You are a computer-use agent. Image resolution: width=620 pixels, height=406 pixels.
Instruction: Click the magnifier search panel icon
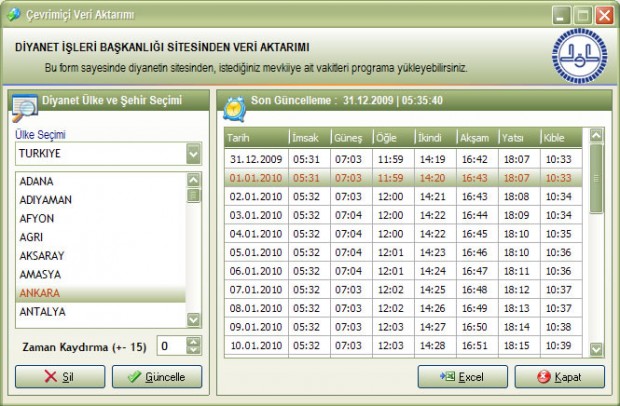[x=25, y=108]
